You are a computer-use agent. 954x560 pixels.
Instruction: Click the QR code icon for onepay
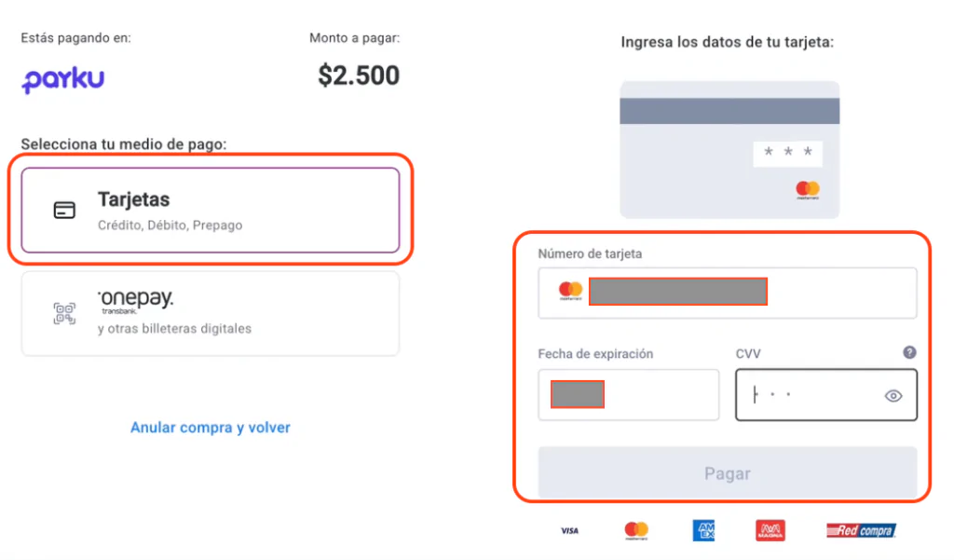click(63, 313)
